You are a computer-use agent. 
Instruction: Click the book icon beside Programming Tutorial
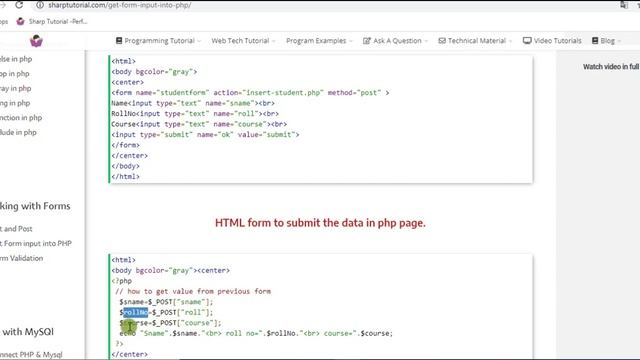(x=119, y=40)
